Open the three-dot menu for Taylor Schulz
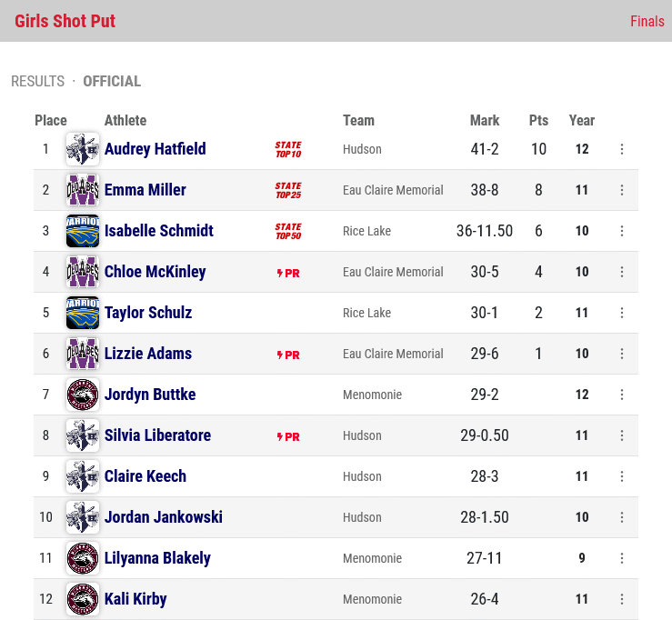The height and width of the screenshot is (620, 672). 622,313
